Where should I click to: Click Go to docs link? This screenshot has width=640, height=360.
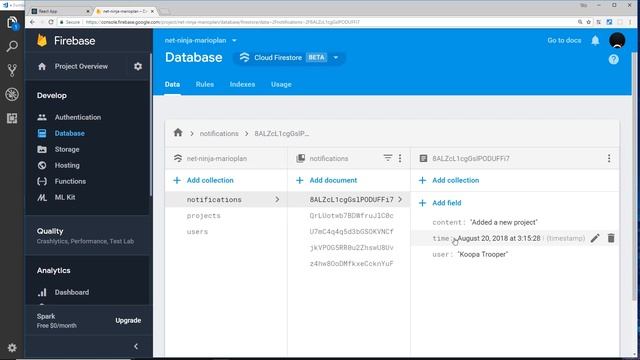[564, 40]
